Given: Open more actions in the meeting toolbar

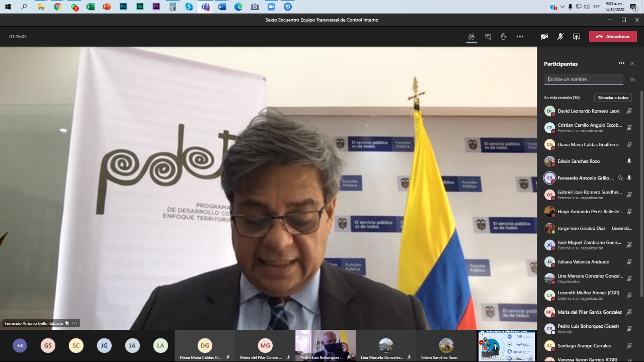Looking at the screenshot, I should (520, 37).
